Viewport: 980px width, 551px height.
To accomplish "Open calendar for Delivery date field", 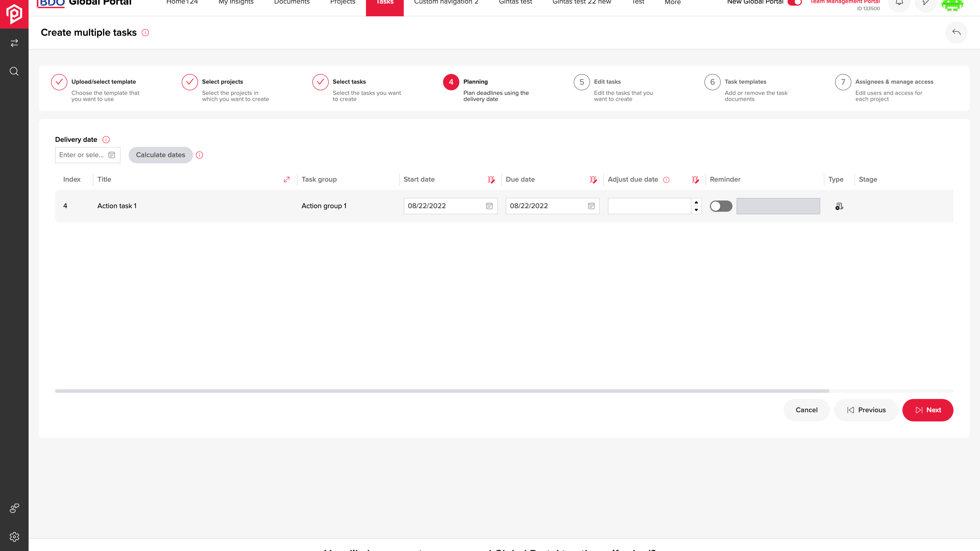I will (112, 155).
